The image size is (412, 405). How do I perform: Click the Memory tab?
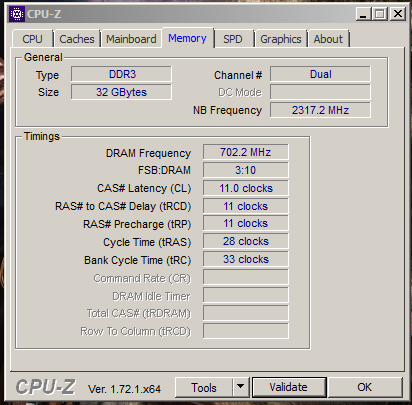(x=187, y=38)
